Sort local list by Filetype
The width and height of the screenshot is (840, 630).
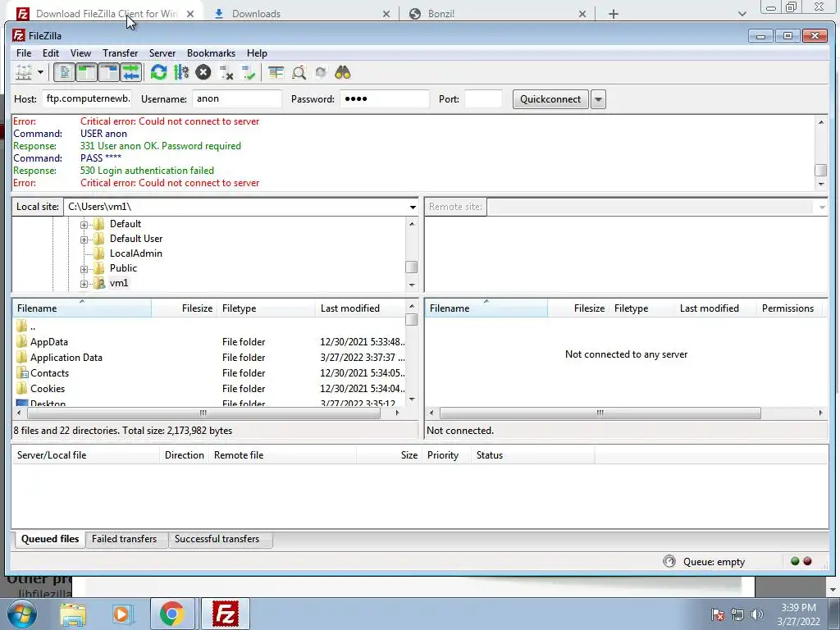pyautogui.click(x=266, y=308)
